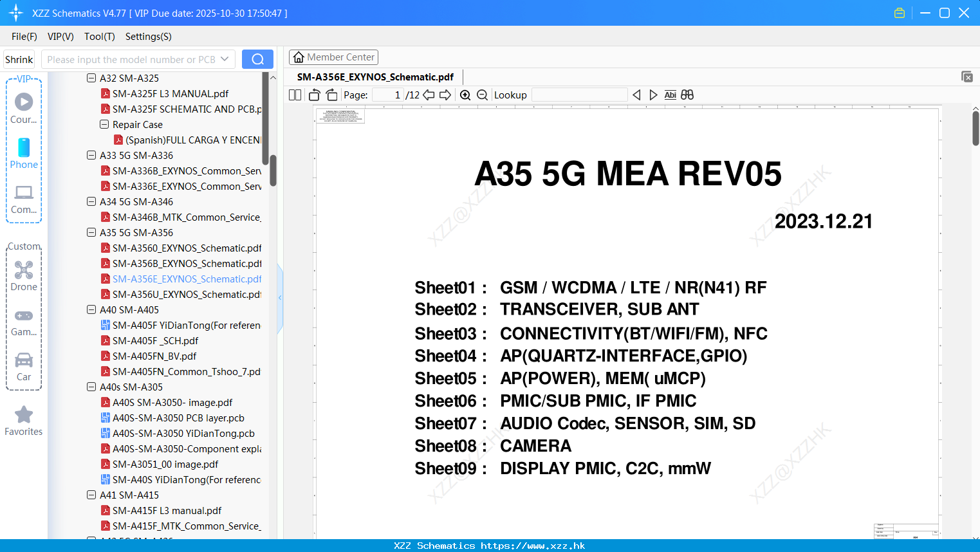Open the Settings(S) menu
The width and height of the screenshot is (980, 552).
pos(149,36)
